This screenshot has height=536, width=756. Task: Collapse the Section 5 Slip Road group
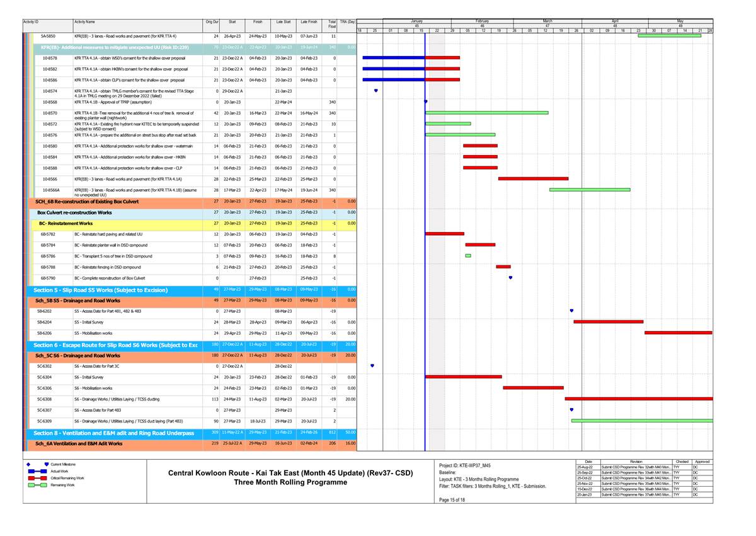point(101,290)
